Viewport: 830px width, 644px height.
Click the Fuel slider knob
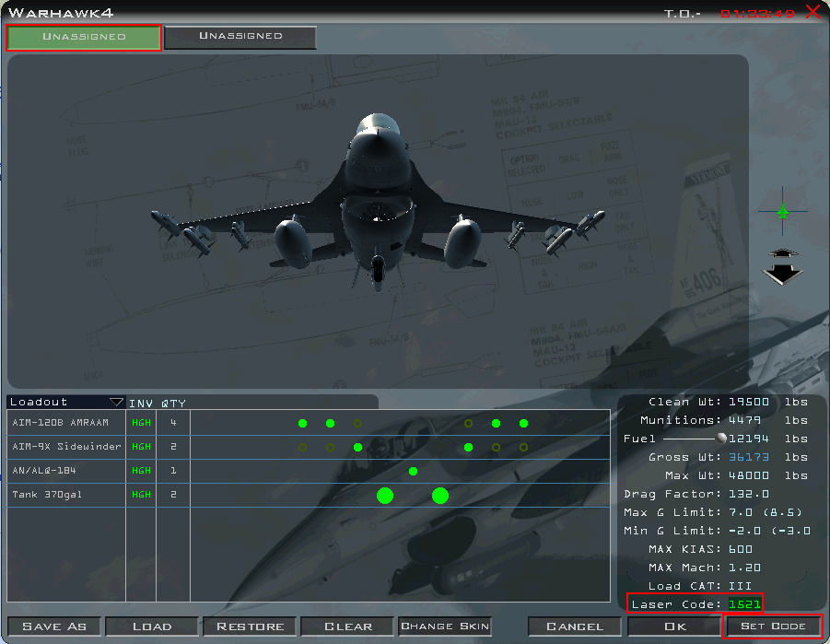point(723,437)
